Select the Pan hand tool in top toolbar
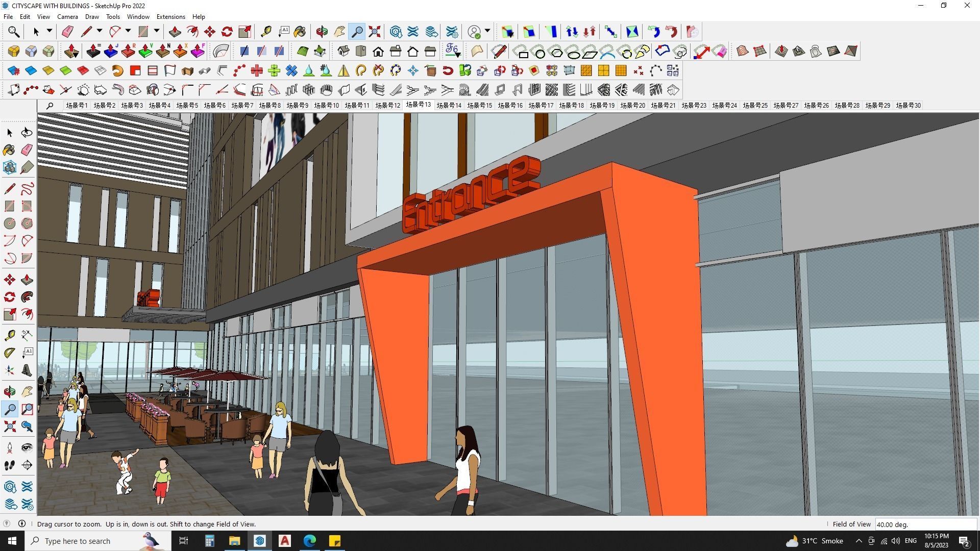Viewport: 980px width, 551px height. click(339, 32)
